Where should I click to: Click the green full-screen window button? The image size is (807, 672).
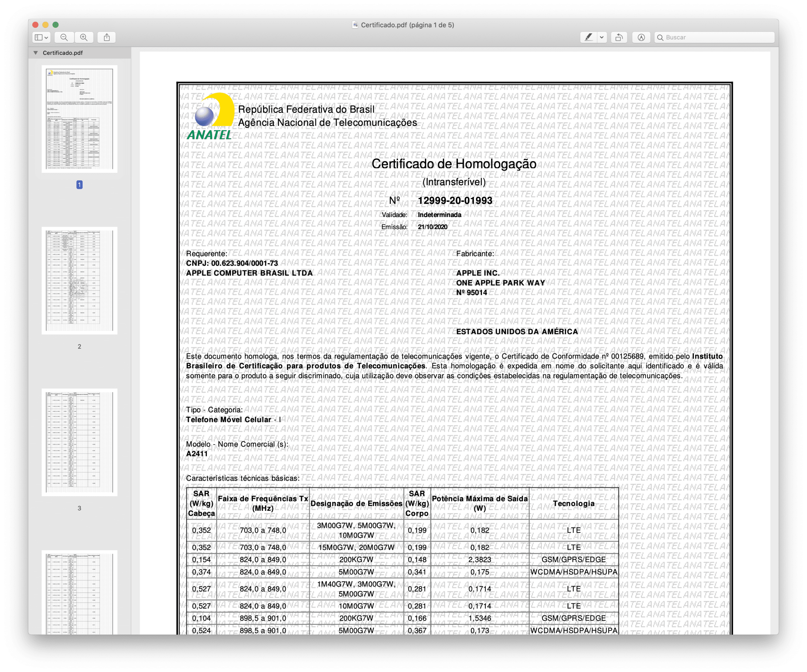[x=56, y=25]
